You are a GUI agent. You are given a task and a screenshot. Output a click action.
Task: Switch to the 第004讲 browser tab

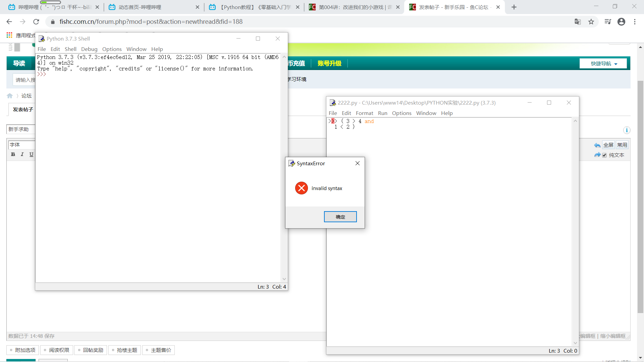pos(354,7)
